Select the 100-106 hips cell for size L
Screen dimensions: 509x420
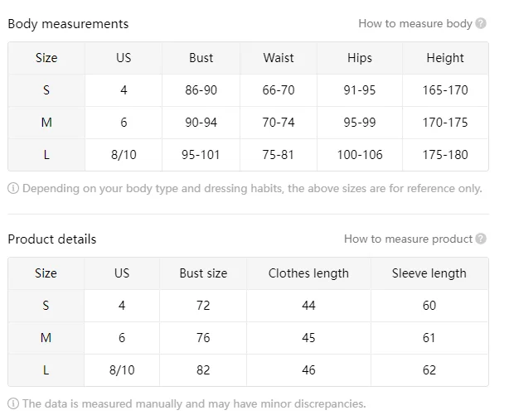[360, 155]
